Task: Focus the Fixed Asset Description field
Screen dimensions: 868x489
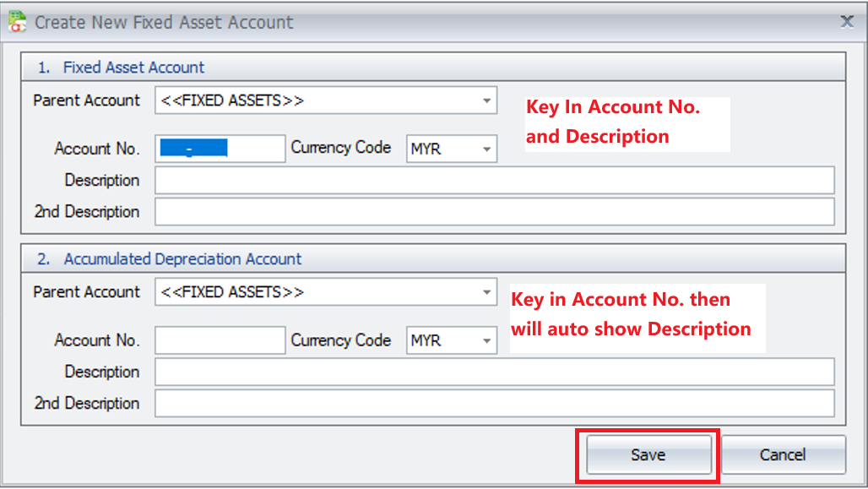Action: [x=494, y=180]
